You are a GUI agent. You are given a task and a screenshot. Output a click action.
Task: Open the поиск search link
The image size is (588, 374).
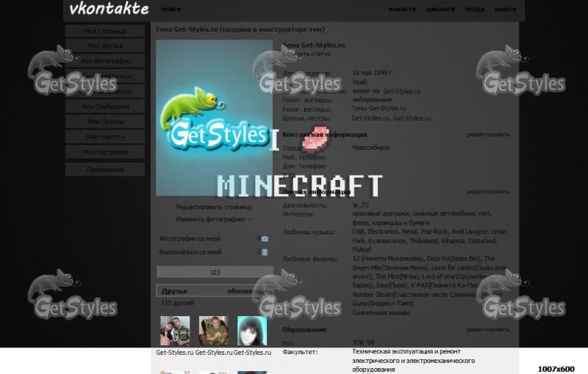click(171, 9)
